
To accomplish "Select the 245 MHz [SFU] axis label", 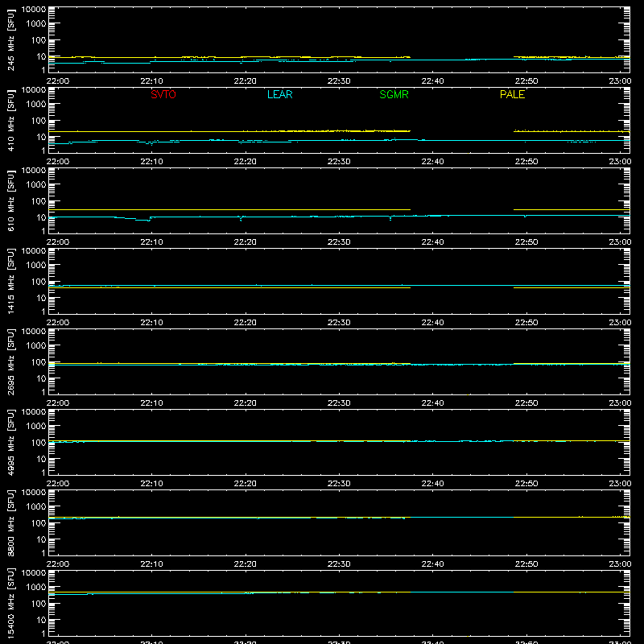I will 10,39.
